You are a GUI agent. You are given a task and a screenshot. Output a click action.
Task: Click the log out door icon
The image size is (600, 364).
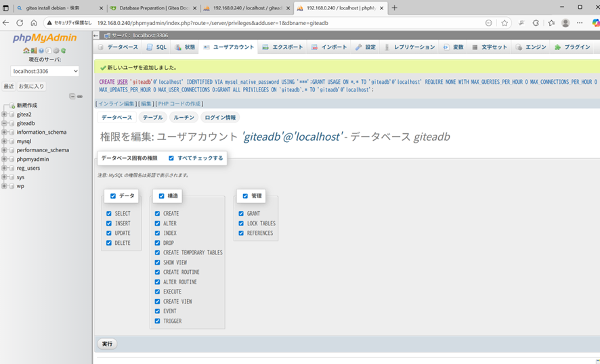point(34,51)
